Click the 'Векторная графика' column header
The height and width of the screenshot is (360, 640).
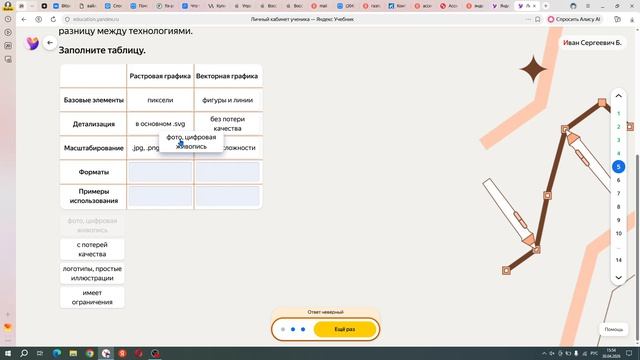(x=227, y=76)
